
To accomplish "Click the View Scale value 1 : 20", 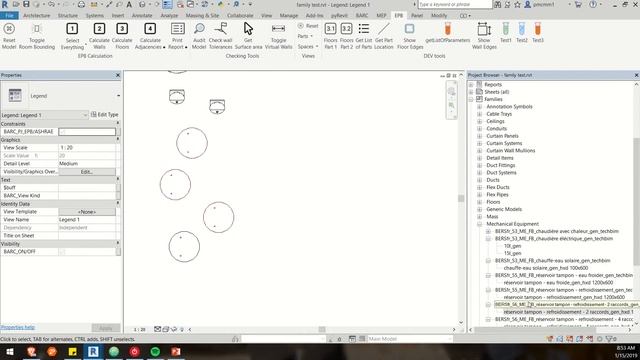I will pos(87,148).
